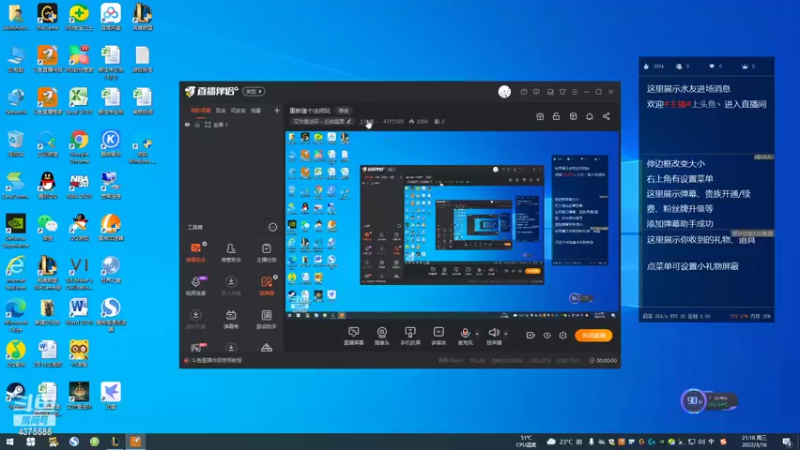Viewport: 800px width, 450px height.
Task: Open the 弹幕秀 tool icon
Action: (x=231, y=319)
